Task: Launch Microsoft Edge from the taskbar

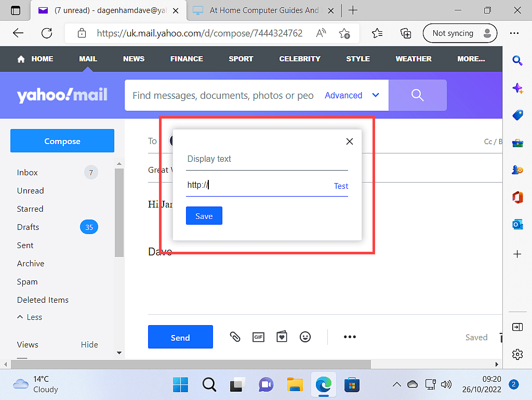Action: tap(323, 385)
